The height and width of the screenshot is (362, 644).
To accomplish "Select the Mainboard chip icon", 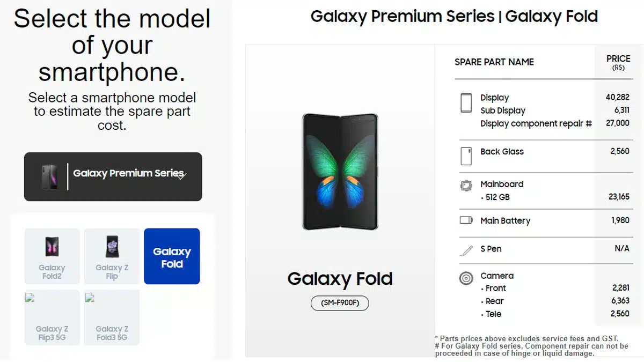I will click(465, 184).
